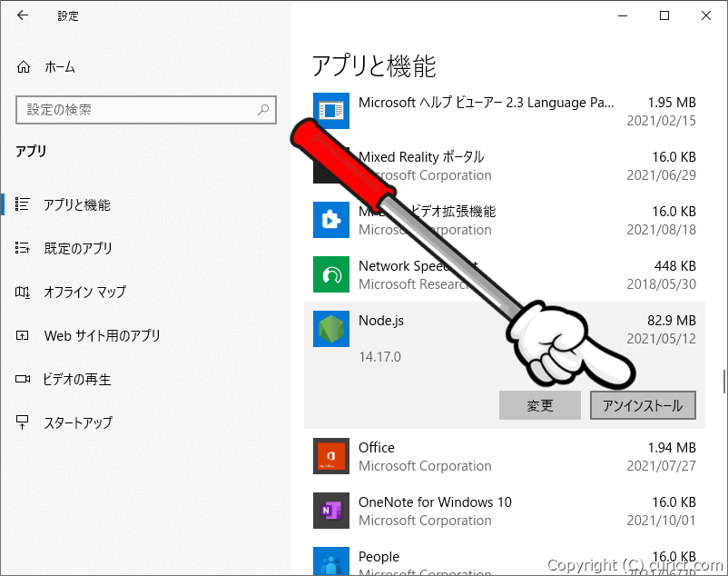Open the ホーム home icon
Image resolution: width=728 pixels, height=576 pixels.
pyautogui.click(x=24, y=67)
